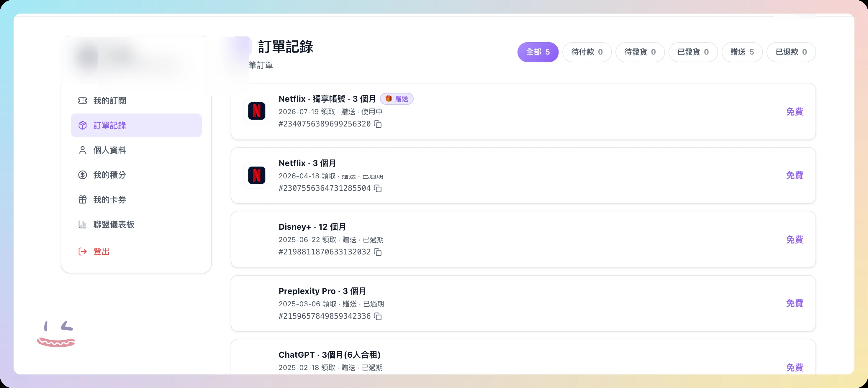Open 聯盟儀表板 page

tap(136, 224)
